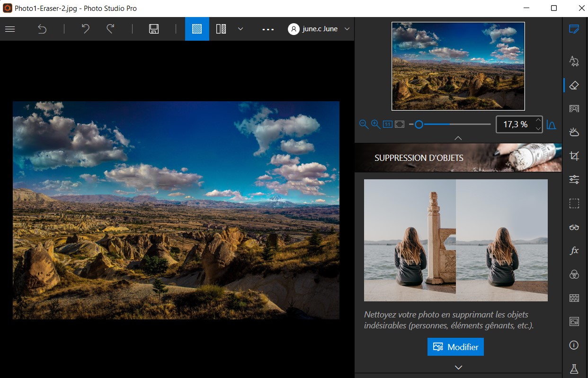Set zoom to 1:1 actual size

[387, 124]
